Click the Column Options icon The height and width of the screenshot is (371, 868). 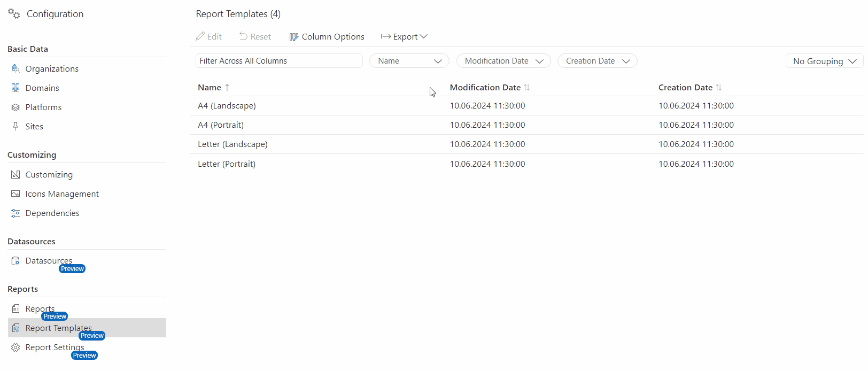tap(294, 37)
